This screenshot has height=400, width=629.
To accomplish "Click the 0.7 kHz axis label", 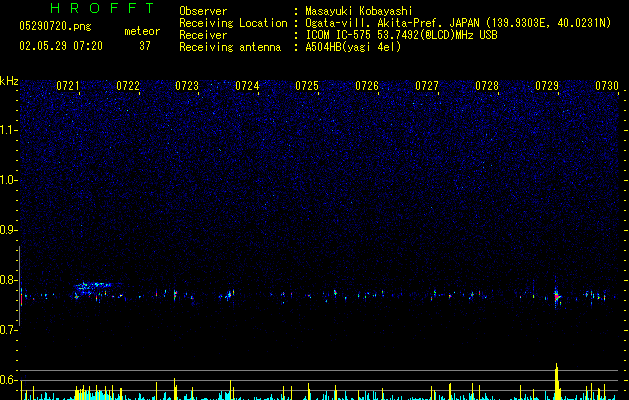I will click(x=8, y=330).
